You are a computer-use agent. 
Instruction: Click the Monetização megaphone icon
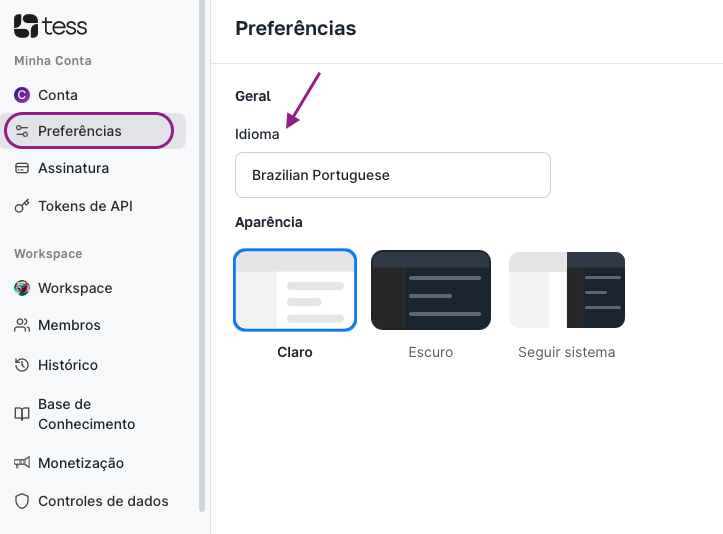tap(22, 463)
